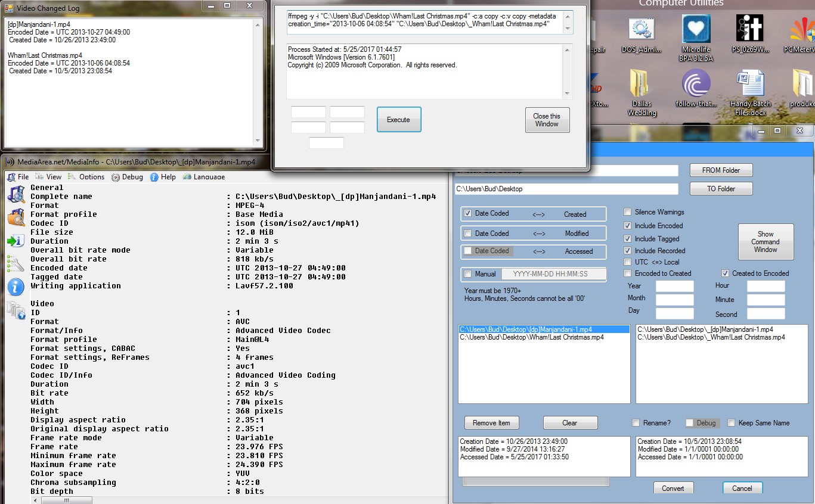Click the FROM Folder button
The image size is (815, 504).
[721, 170]
